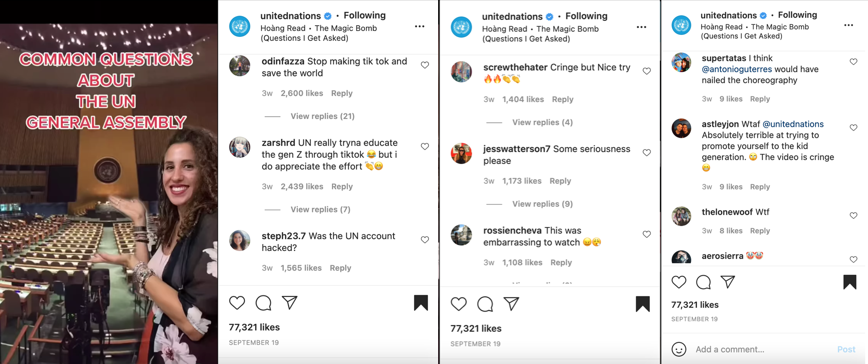
Task: Focus the Add a comment field
Action: (x=759, y=349)
